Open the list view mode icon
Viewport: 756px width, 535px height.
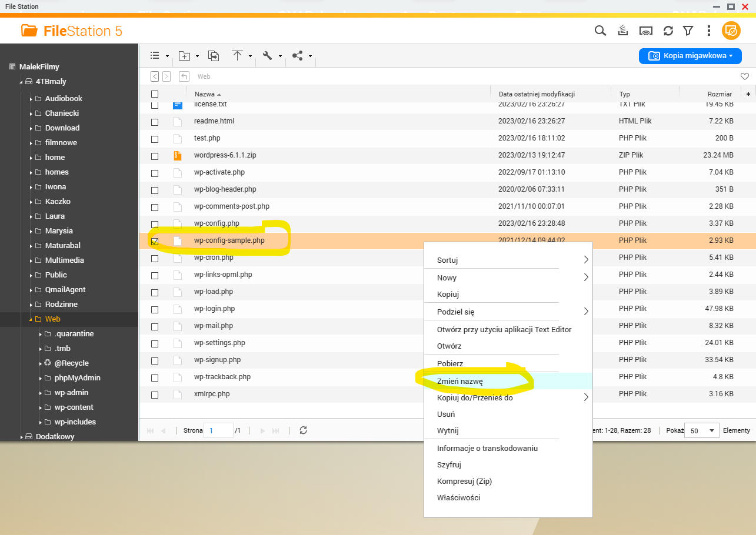coord(155,56)
